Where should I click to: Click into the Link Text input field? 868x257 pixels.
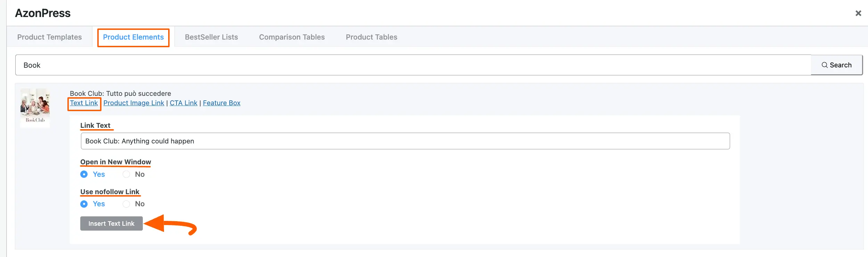point(405,141)
